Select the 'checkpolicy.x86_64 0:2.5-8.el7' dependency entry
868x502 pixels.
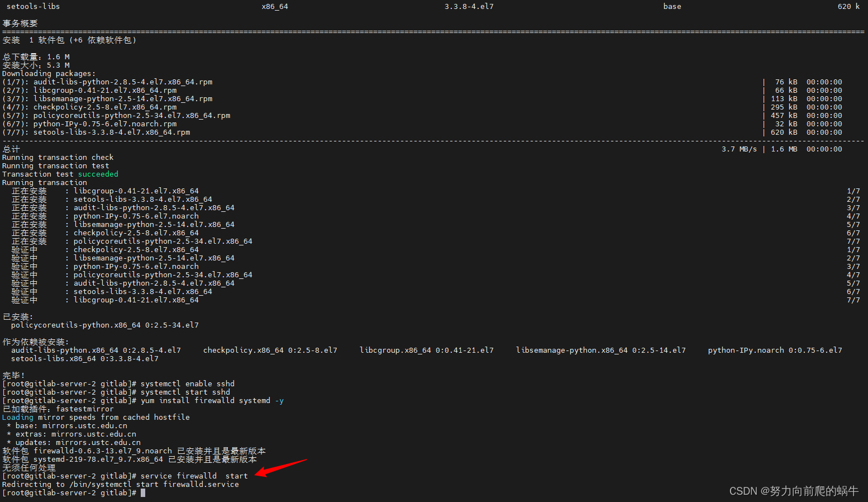(x=270, y=351)
